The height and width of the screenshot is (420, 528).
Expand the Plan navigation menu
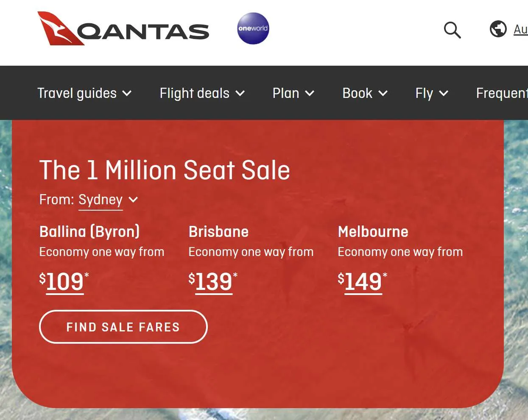click(x=293, y=93)
